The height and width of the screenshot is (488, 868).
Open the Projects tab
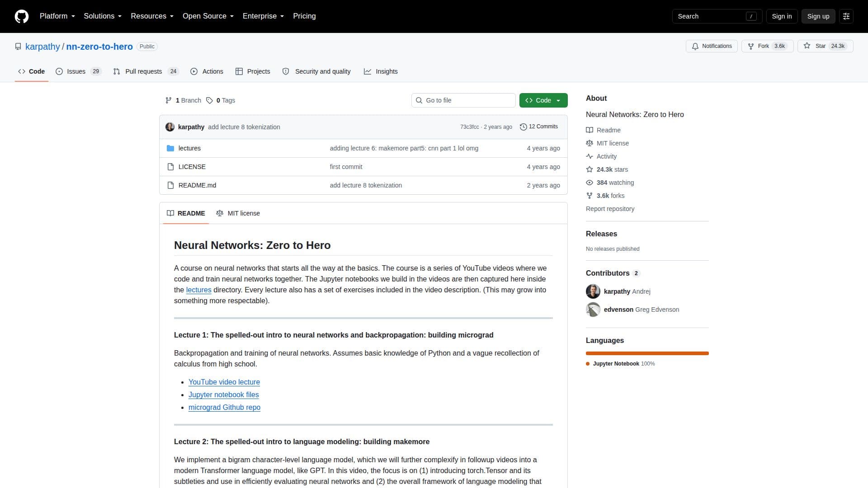[253, 71]
